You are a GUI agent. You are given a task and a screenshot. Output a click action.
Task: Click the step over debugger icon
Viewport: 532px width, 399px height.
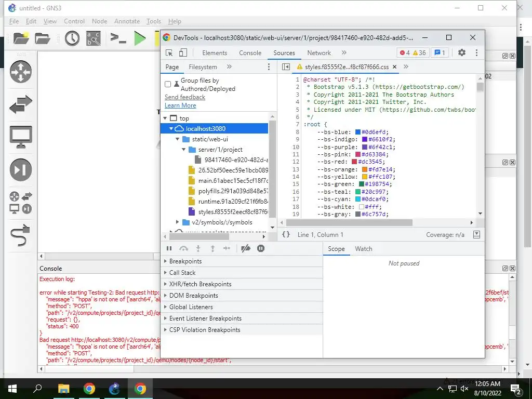[x=183, y=248]
